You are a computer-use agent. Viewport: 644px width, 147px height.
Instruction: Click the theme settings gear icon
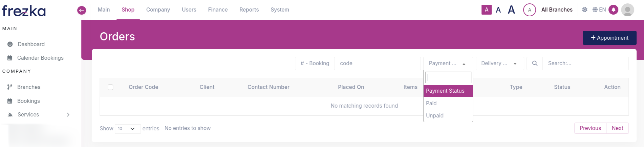584,10
